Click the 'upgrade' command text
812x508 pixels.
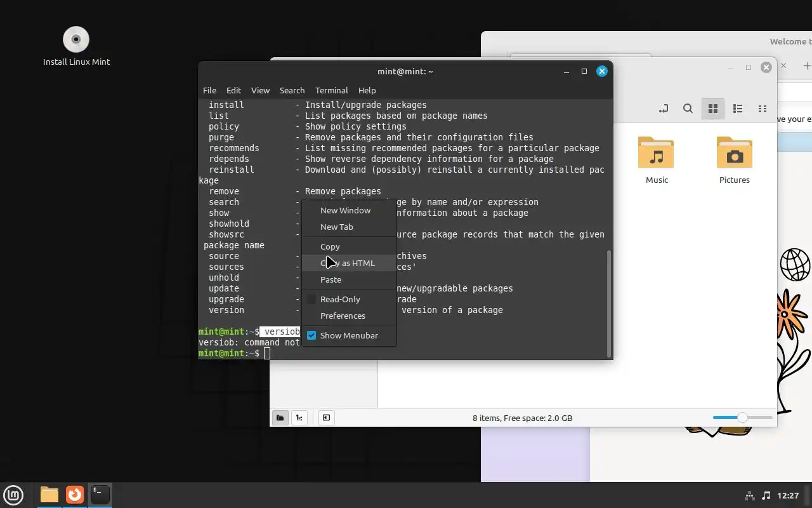coord(226,299)
